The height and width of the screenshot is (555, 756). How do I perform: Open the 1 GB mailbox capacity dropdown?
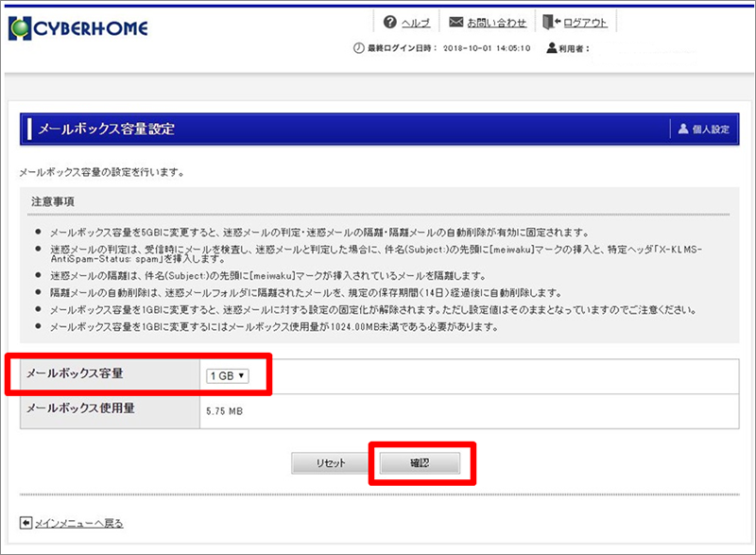click(227, 375)
